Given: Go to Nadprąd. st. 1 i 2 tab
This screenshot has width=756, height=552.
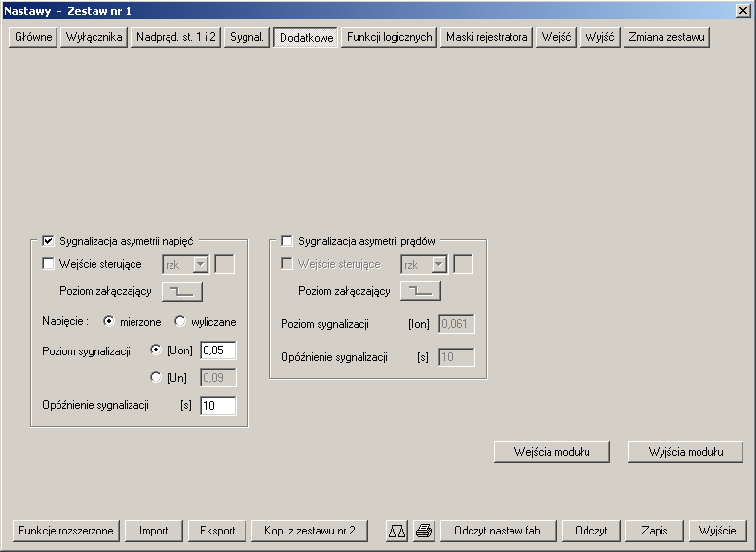Looking at the screenshot, I should pyautogui.click(x=176, y=37).
